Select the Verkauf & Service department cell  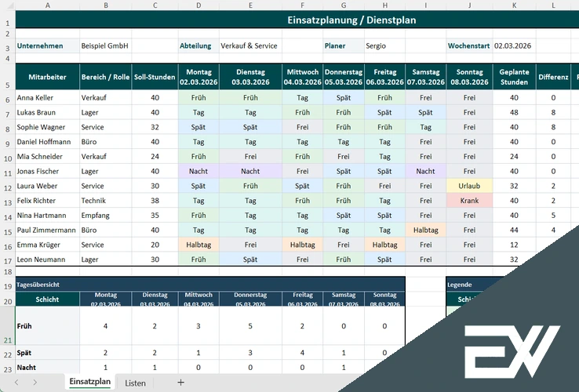(250, 45)
